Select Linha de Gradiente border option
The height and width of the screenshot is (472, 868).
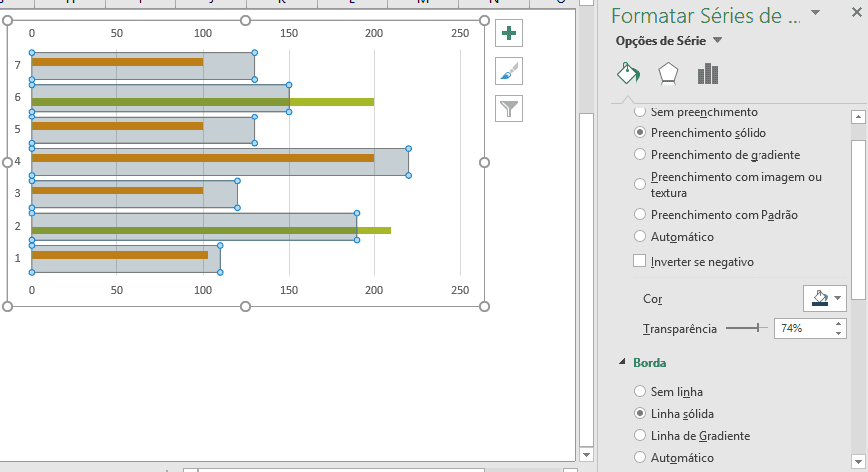point(640,435)
